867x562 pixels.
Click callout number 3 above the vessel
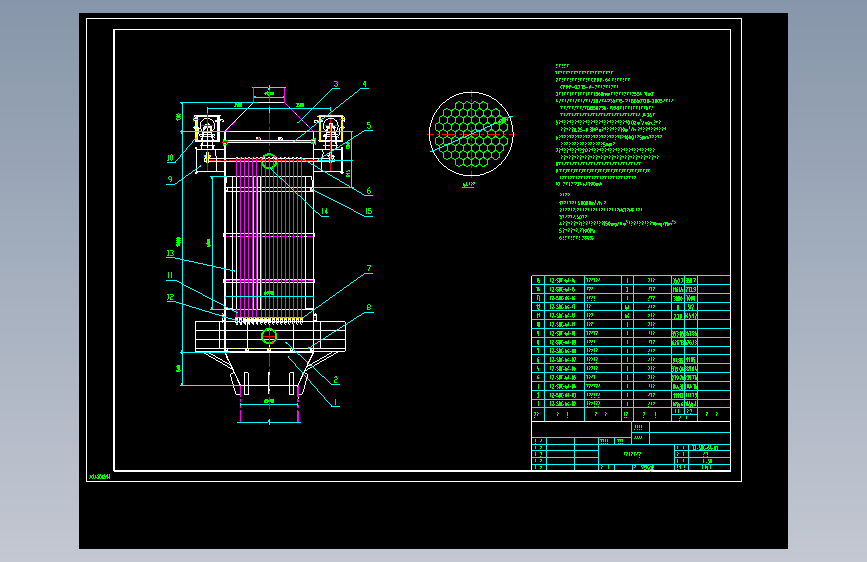336,85
